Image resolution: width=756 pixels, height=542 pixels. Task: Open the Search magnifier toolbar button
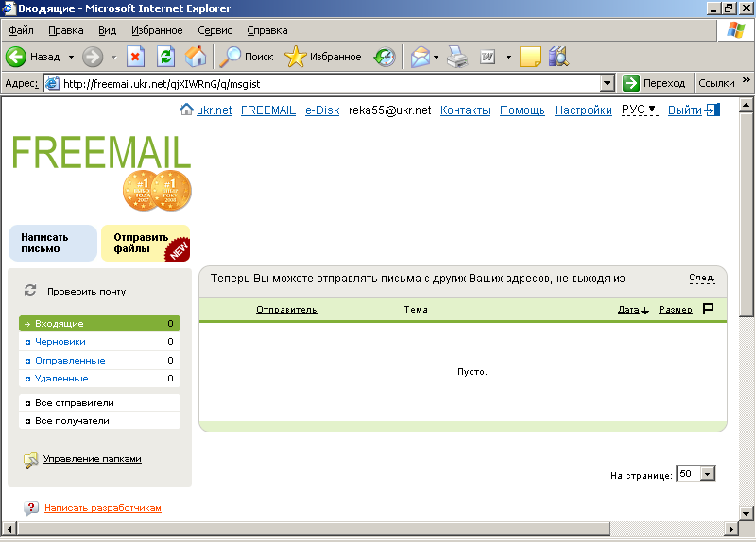point(246,57)
